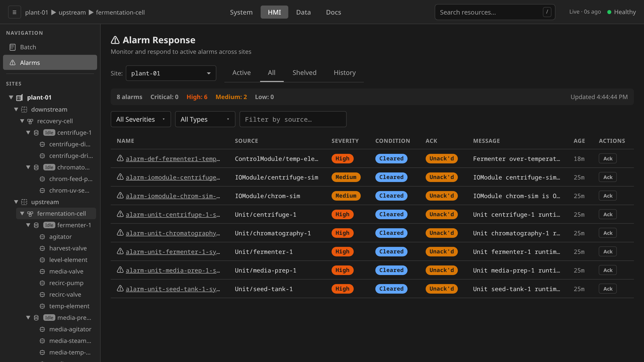Click the Batch page icon in navigation

[13, 47]
